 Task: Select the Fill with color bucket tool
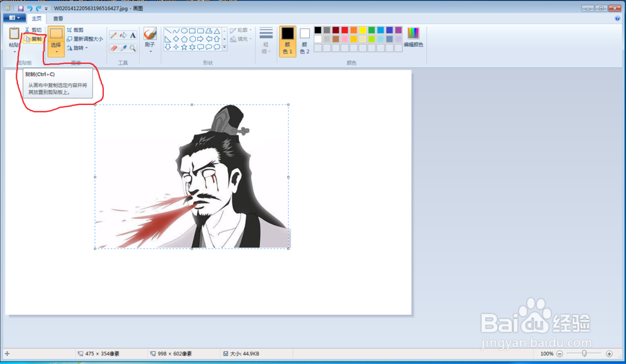(x=123, y=35)
